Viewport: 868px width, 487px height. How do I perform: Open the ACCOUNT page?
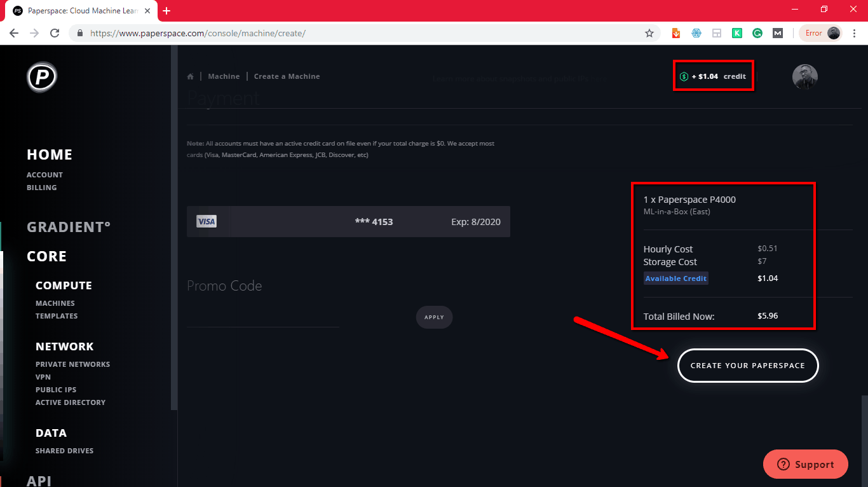pyautogui.click(x=44, y=175)
